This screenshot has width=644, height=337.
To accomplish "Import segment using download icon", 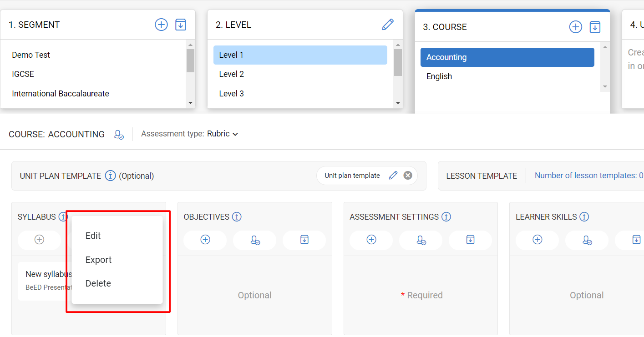I will tap(181, 25).
